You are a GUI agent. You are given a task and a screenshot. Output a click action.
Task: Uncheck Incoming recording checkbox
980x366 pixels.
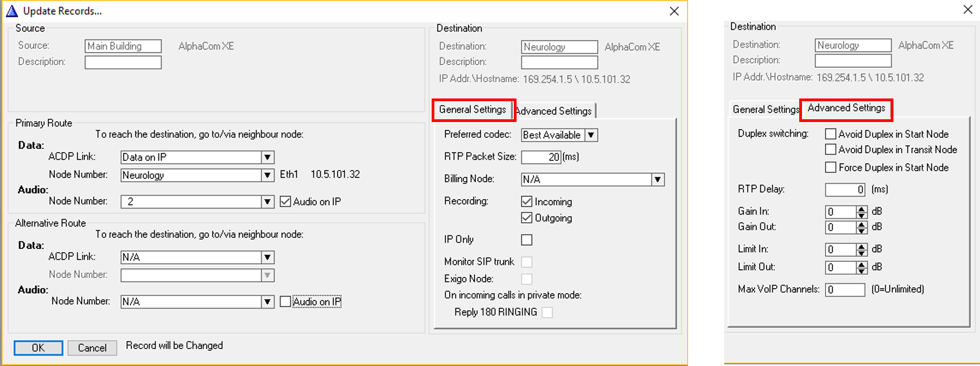click(526, 201)
